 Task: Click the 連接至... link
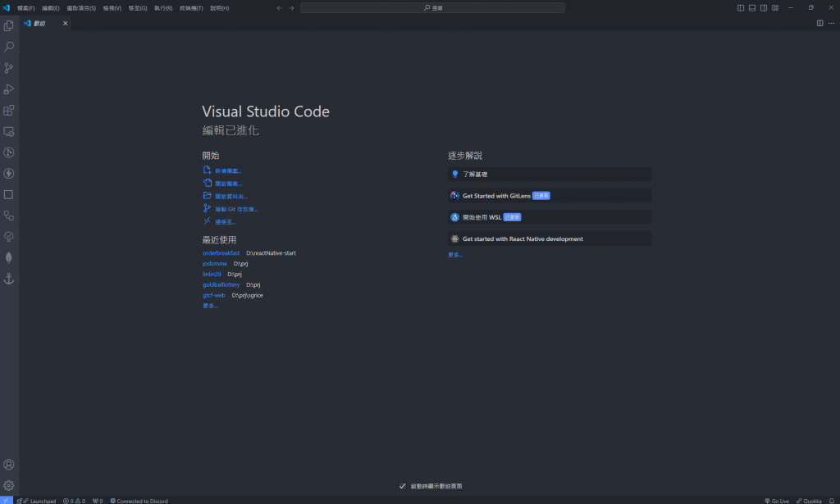click(226, 222)
